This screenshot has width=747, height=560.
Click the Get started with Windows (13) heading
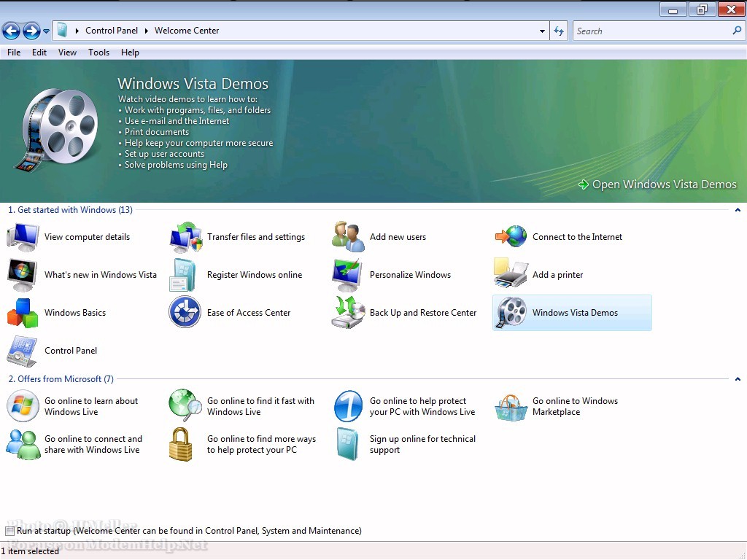[x=71, y=210]
